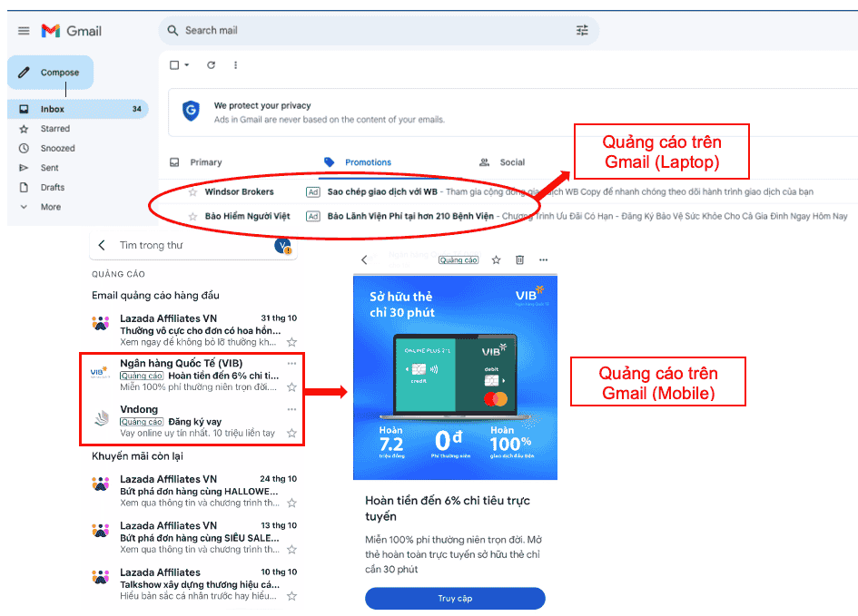Viewport: 858px width, 616px height.
Task: Star the Ngân hàng Quốc Tế (VIB) ad
Action: (x=292, y=387)
